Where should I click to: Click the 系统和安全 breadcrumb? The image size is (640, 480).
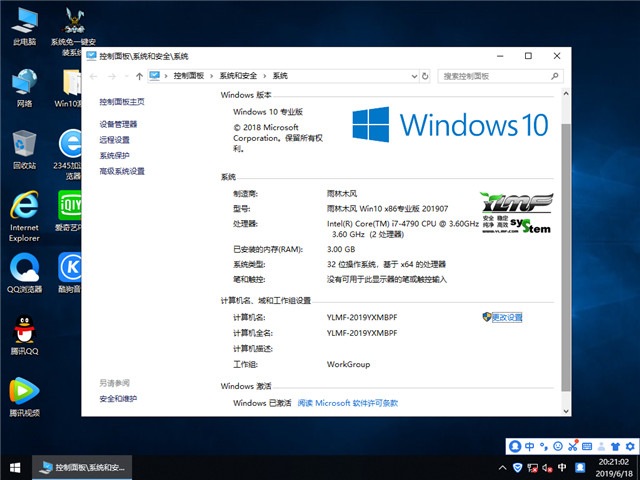pyautogui.click(x=238, y=76)
